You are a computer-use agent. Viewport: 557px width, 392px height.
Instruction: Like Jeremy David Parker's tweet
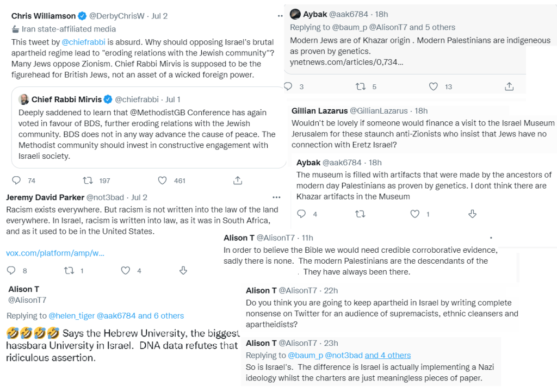coord(126,270)
